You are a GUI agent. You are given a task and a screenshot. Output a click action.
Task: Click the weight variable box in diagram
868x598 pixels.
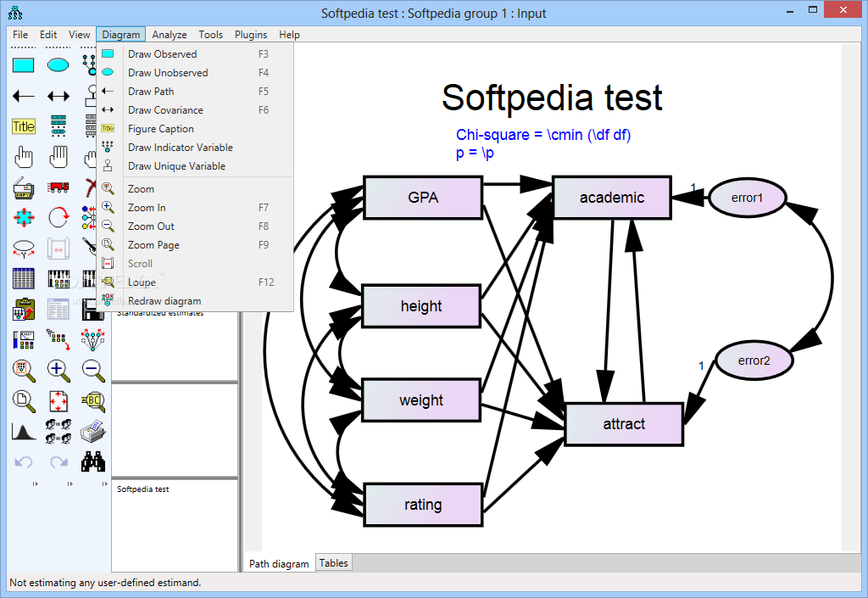(x=421, y=400)
